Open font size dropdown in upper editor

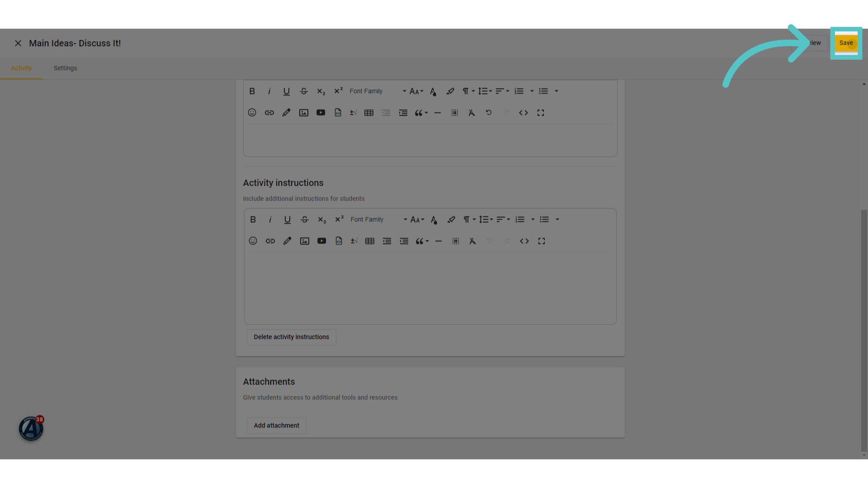point(416,91)
